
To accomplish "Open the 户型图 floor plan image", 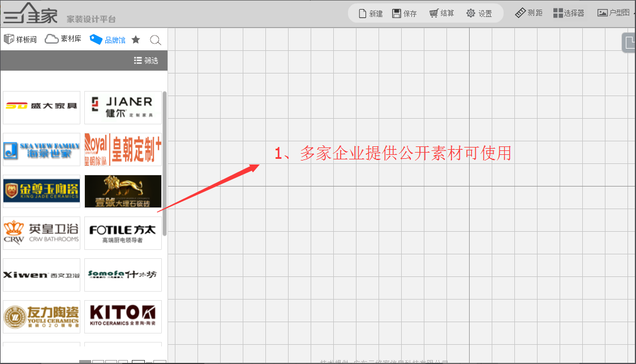I will [614, 13].
